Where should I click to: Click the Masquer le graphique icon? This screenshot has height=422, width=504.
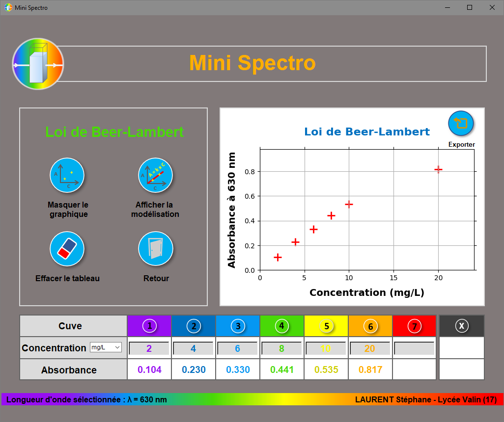[x=67, y=175]
